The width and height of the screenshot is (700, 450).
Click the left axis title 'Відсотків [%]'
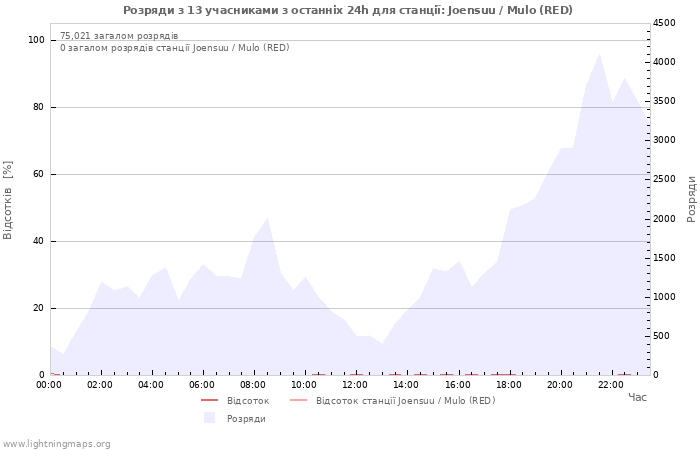[8, 200]
